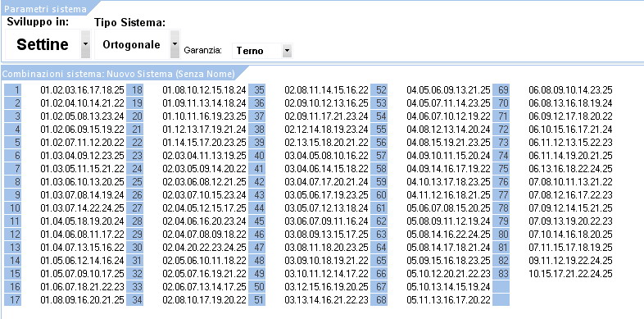Expand the Garanzia Terno dropdown
Screen dimensions: 644x319
click(287, 51)
